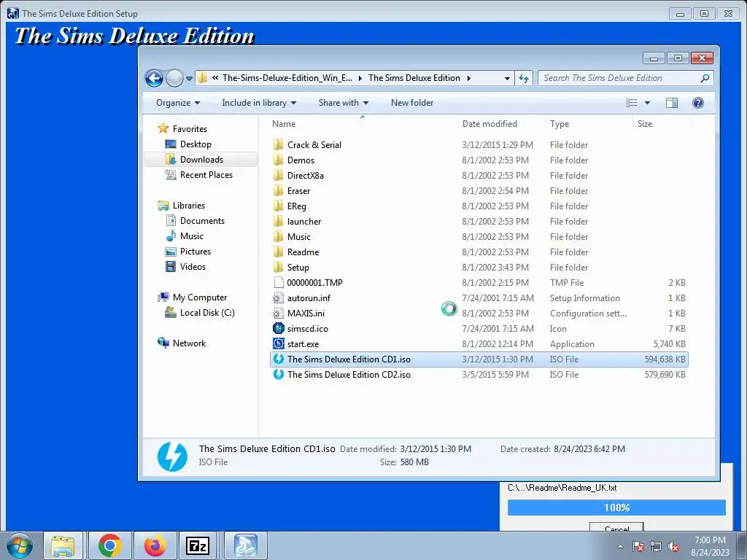747x560 pixels.
Task: Click the Windows Start orb
Action: coord(20,546)
